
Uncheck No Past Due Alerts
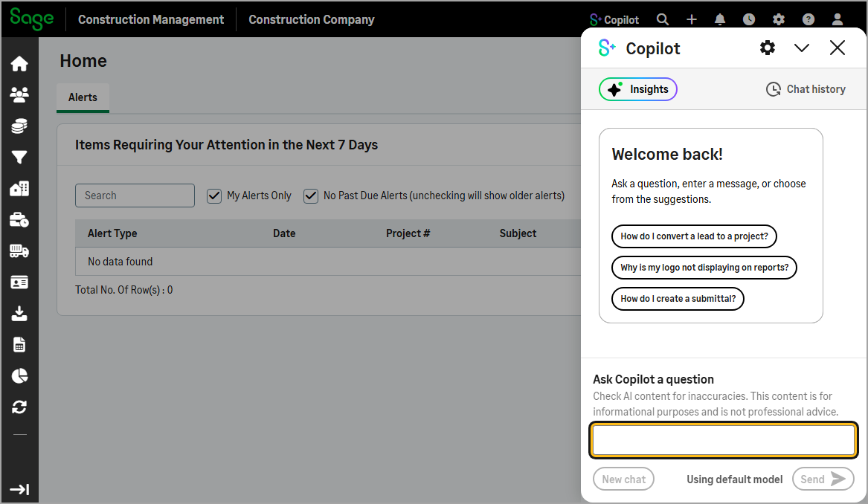click(x=311, y=196)
